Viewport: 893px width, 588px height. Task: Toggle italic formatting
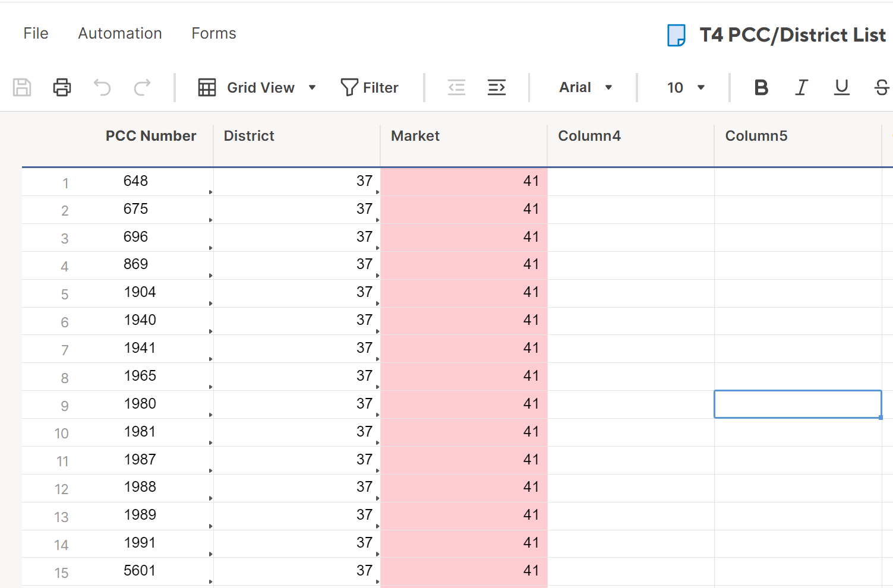click(x=802, y=87)
